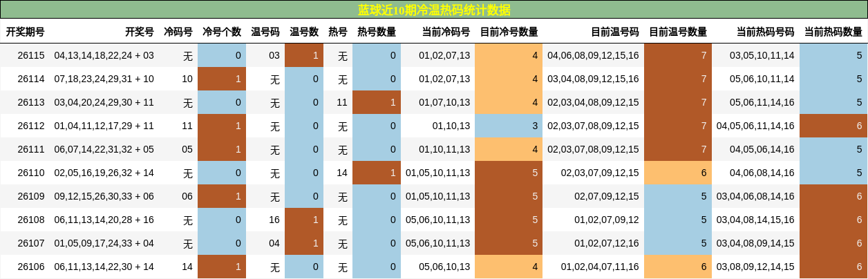Select period number 26107
Screen dimensions: 868x279
(x=31, y=243)
